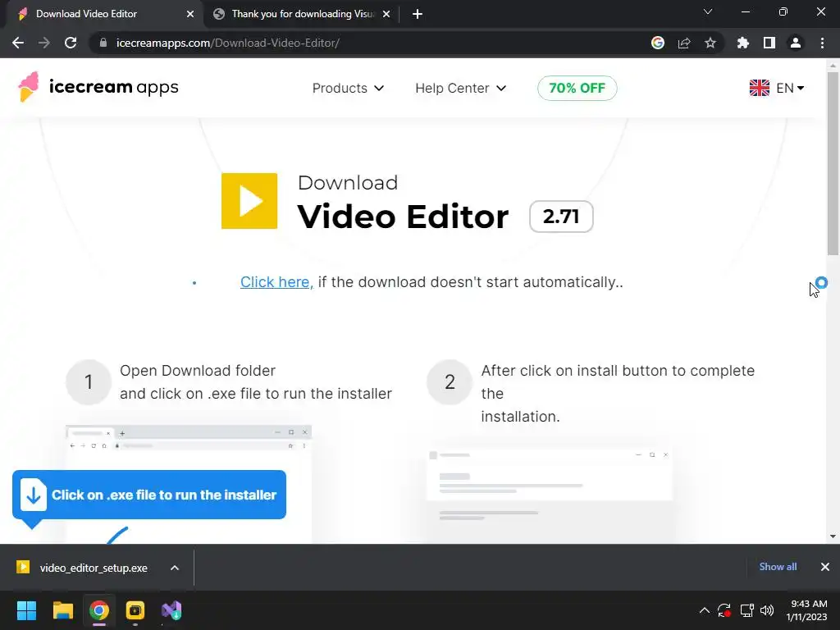Click the yellow Video Editor play icon
The height and width of the screenshot is (630, 840).
[249, 201]
